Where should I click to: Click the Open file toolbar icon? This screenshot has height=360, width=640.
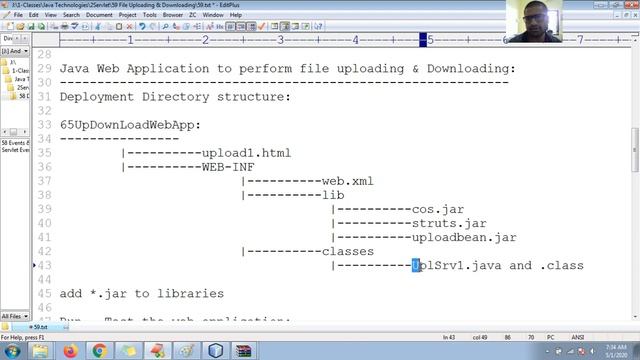click(x=20, y=27)
